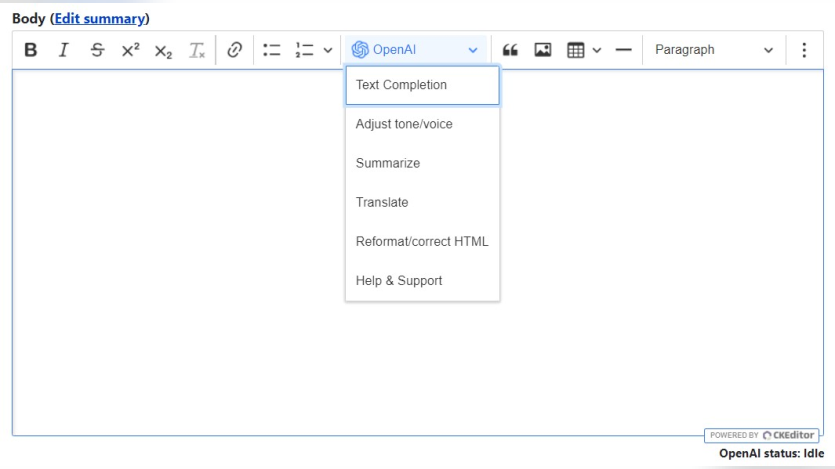Image resolution: width=835 pixels, height=469 pixels.
Task: Collapse the OpenAI dropdown button
Action: click(x=415, y=50)
